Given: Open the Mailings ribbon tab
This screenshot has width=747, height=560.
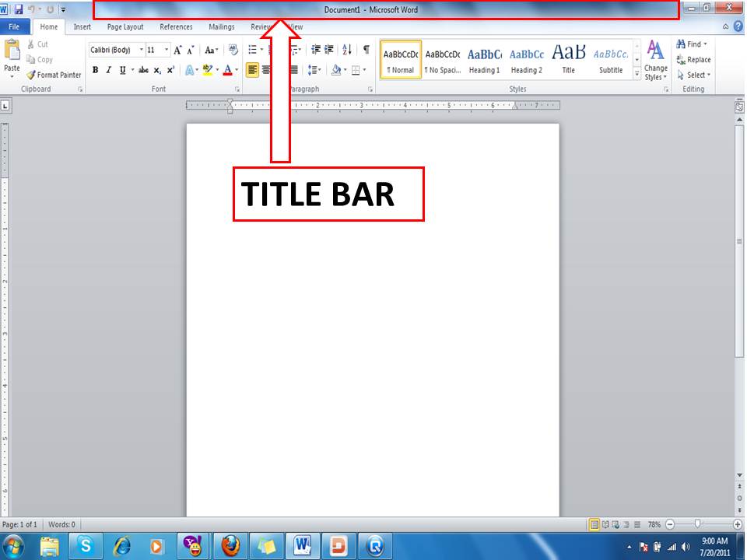Looking at the screenshot, I should point(222,26).
